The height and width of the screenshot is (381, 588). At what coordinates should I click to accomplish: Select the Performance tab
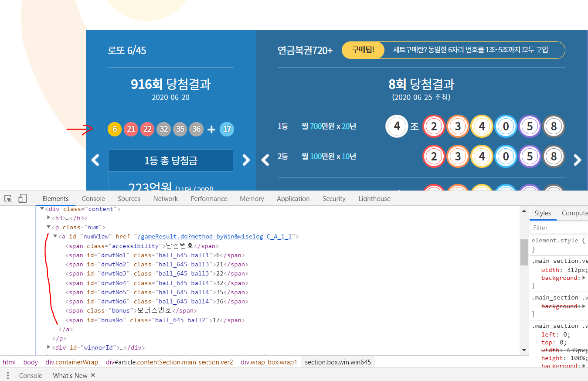click(x=209, y=199)
